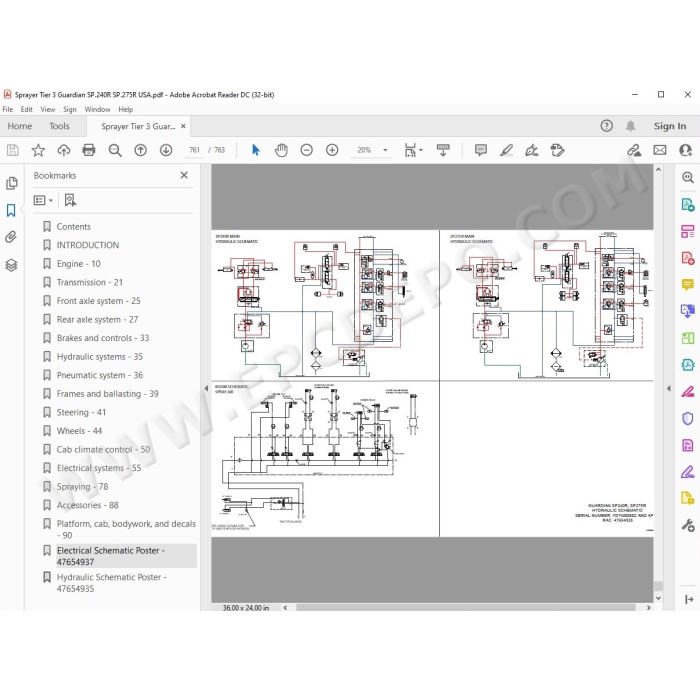
Task: Go to previous page arrow
Action: (141, 150)
